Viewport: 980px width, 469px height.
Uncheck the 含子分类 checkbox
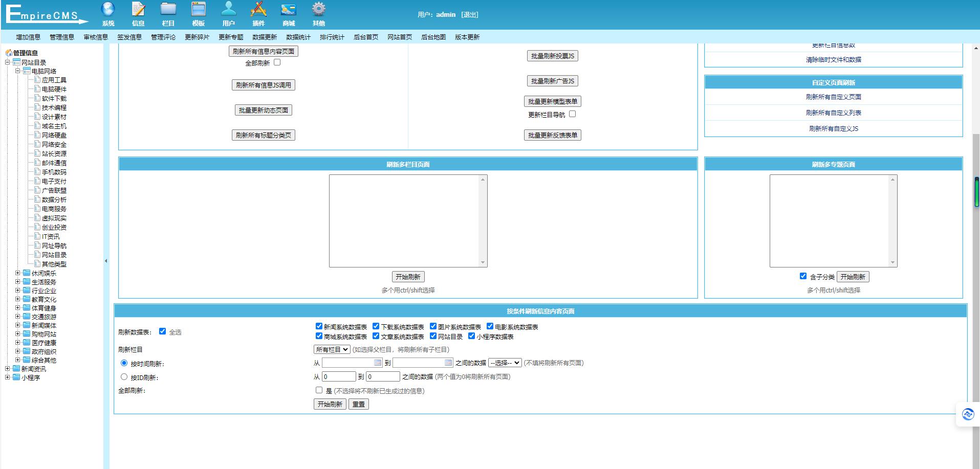click(x=803, y=276)
